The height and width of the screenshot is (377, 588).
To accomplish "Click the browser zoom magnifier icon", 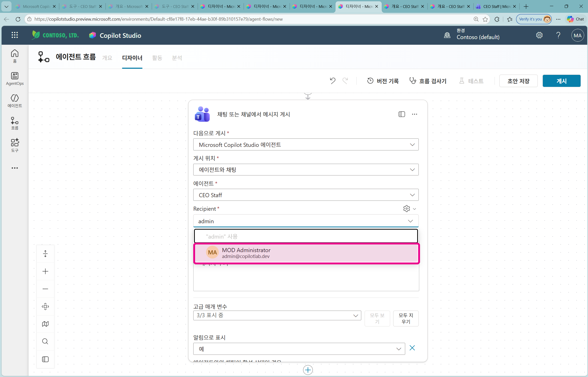I will pyautogui.click(x=476, y=19).
